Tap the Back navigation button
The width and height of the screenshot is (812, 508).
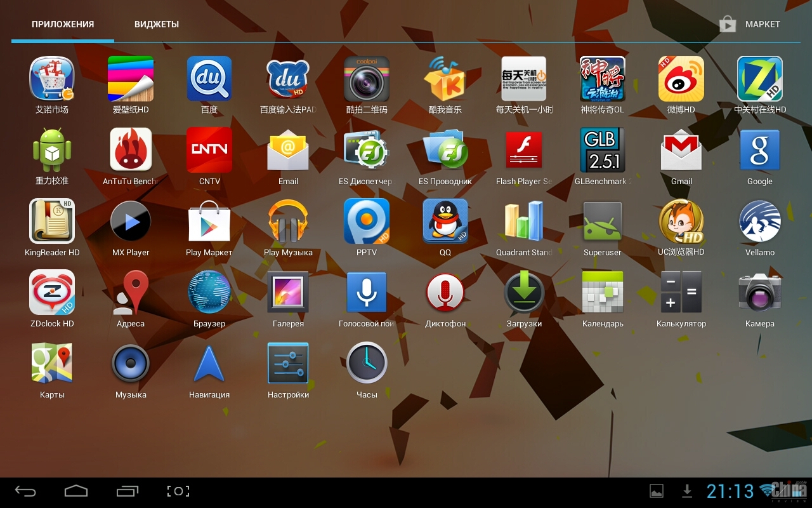pos(25,491)
